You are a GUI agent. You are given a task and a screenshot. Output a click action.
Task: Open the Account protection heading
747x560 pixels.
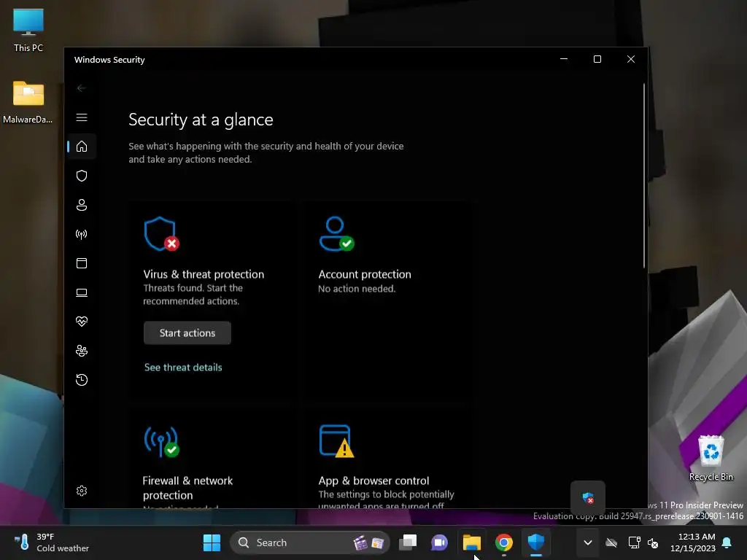point(365,274)
